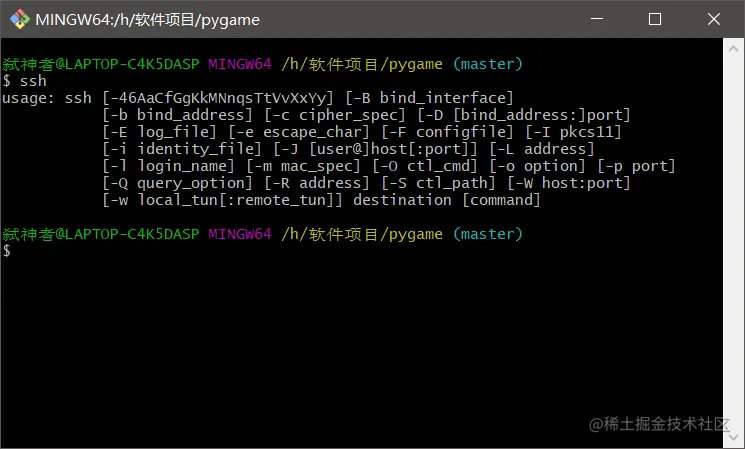The image size is (745, 449).
Task: Click '[-I pkcs11]' option text
Action: [x=573, y=132]
